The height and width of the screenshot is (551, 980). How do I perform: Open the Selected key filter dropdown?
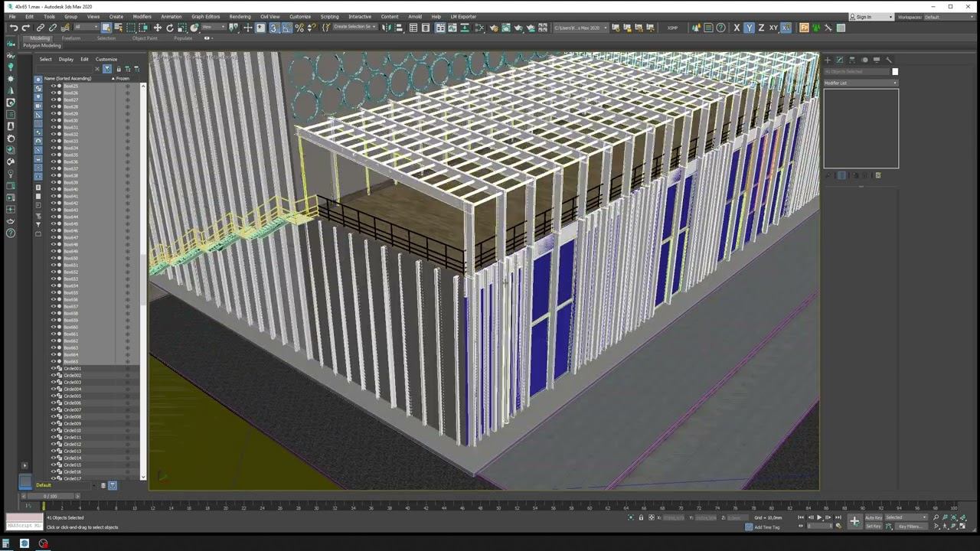tap(906, 517)
